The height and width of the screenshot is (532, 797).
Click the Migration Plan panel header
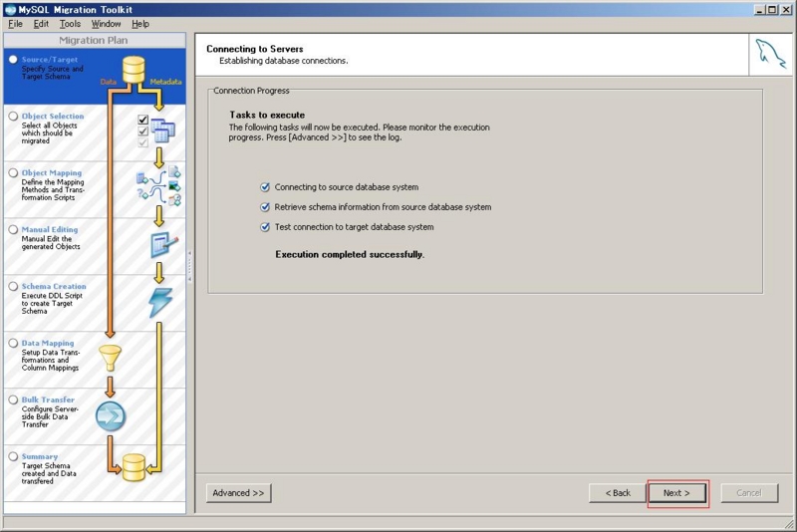(94, 41)
